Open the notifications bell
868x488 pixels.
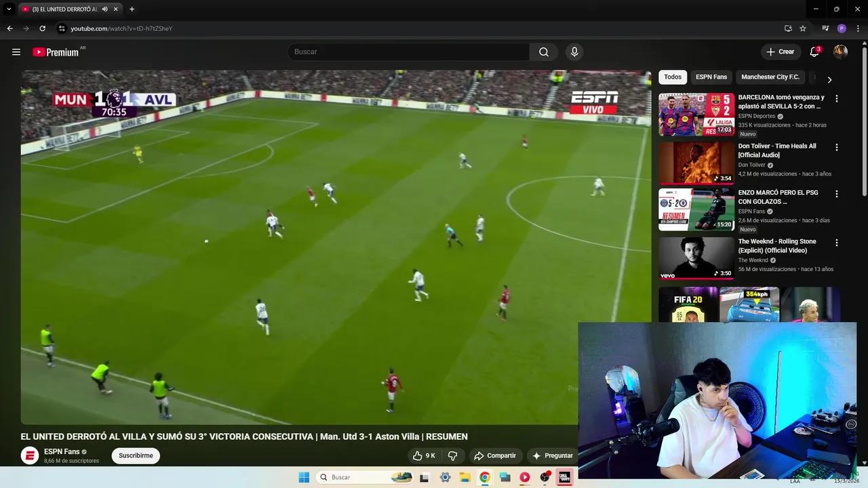814,52
